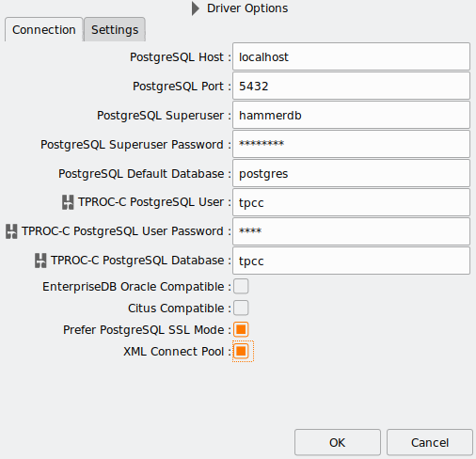Dismiss dialog with Cancel button
This screenshot has height=459, width=476.
pyautogui.click(x=430, y=442)
